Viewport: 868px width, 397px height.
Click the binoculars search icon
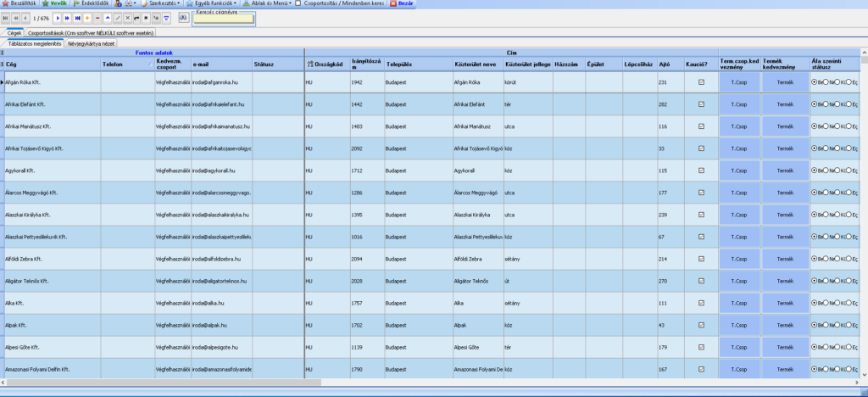click(x=184, y=18)
